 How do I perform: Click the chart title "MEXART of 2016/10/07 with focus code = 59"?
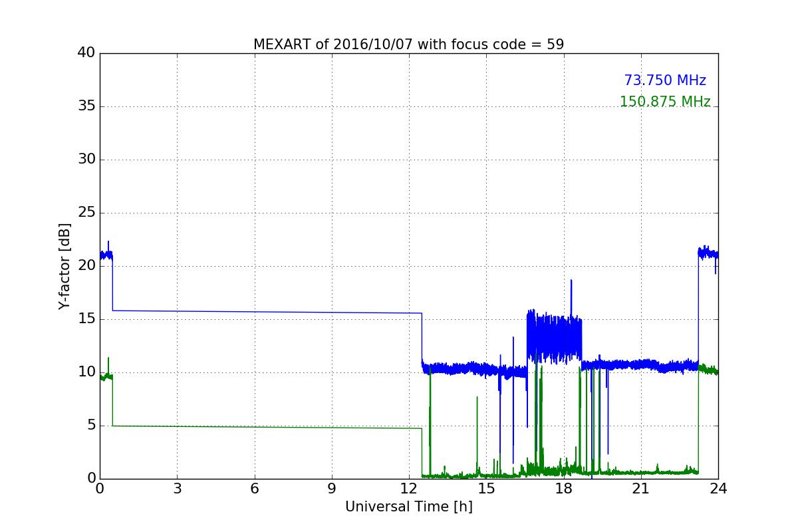[x=408, y=45]
